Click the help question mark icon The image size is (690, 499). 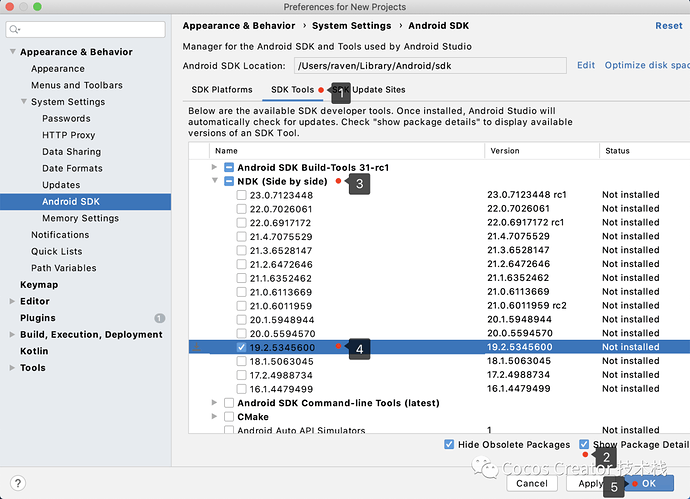[x=17, y=482]
